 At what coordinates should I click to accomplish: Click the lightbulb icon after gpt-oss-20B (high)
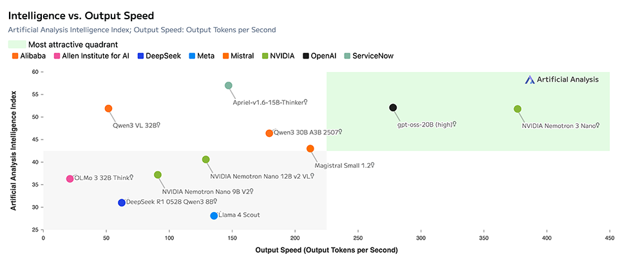pyautogui.click(x=454, y=124)
